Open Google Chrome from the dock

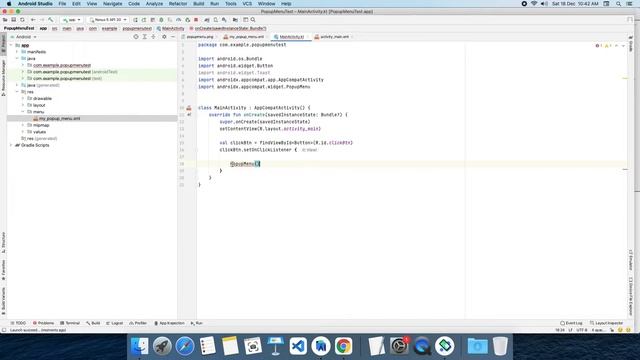pyautogui.click(x=343, y=346)
